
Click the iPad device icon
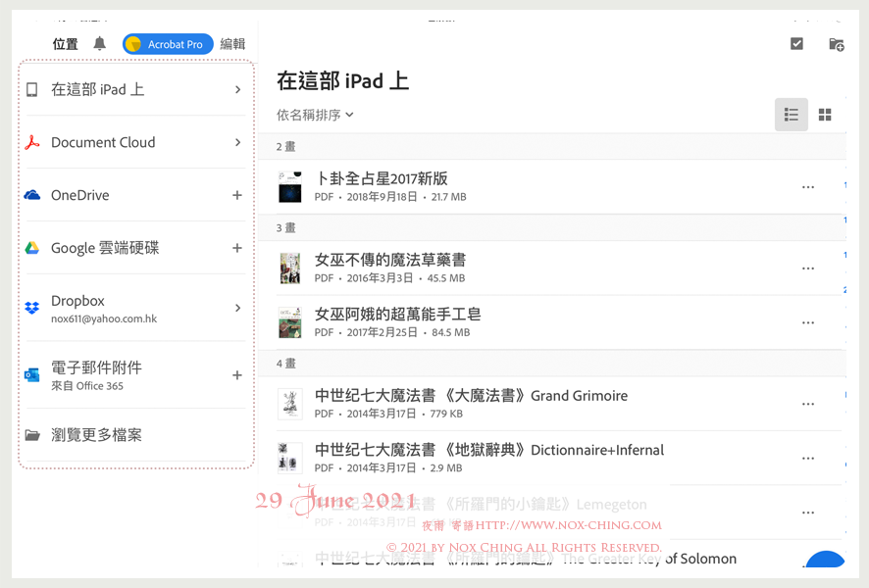(x=32, y=90)
